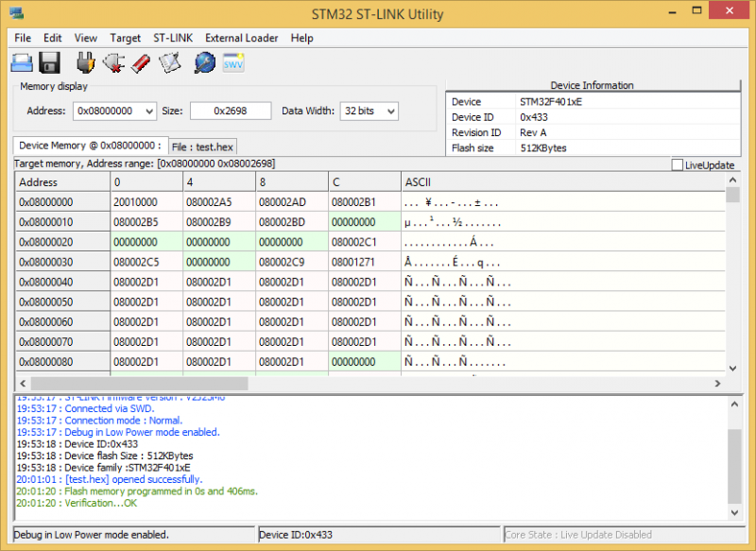
Task: Click Revision ID value Rev A
Action: coord(533,133)
